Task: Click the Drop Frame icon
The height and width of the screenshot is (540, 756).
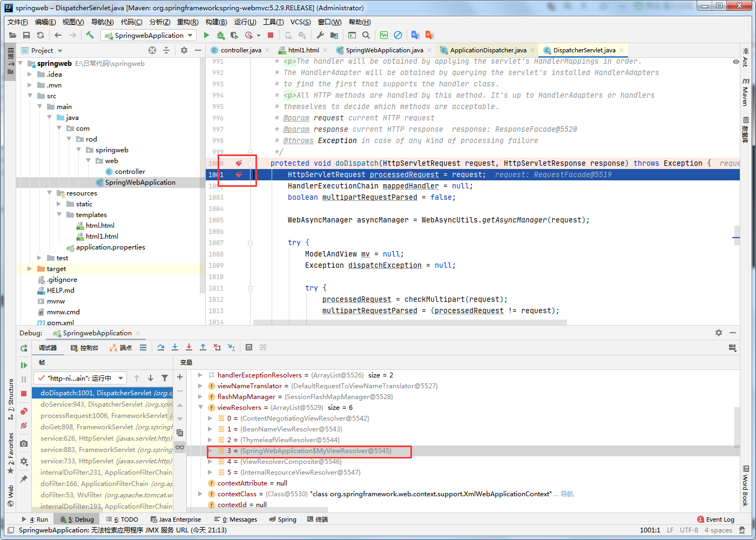Action: click(x=217, y=347)
